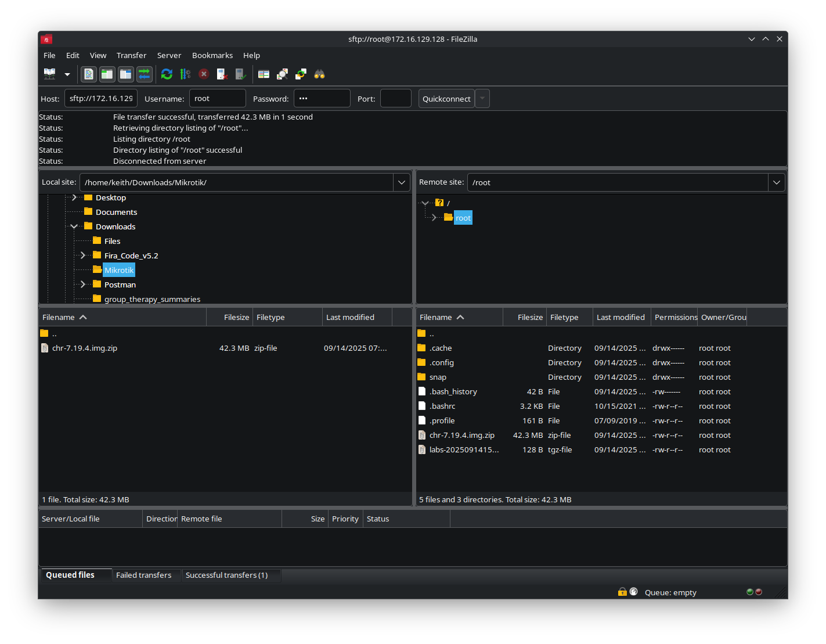This screenshot has width=826, height=644.
Task: Select the Files folder in local tree
Action: click(x=112, y=241)
